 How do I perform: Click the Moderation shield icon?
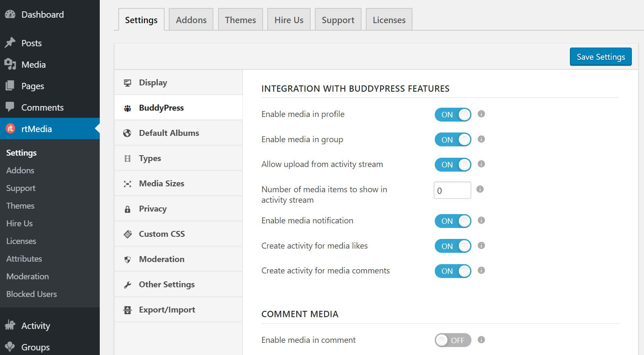pos(127,259)
